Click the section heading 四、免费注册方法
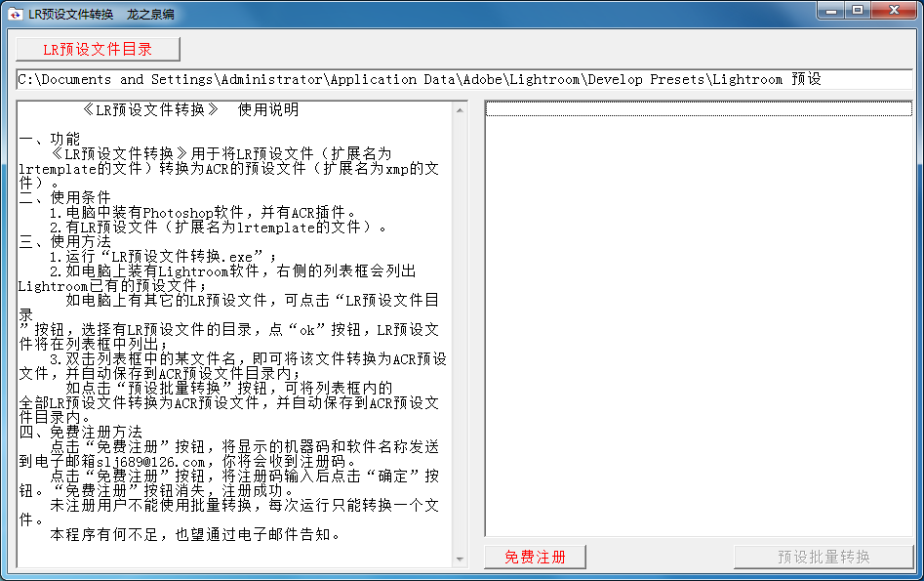 81,433
